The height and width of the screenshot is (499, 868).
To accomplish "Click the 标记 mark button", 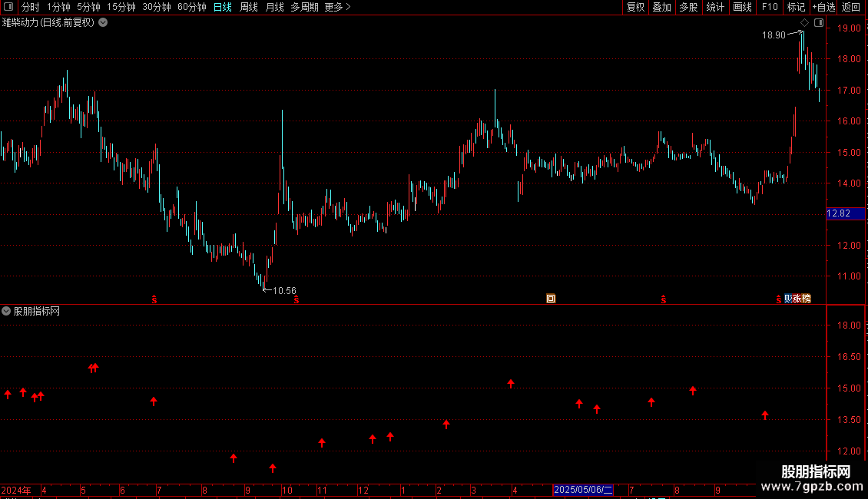I will [796, 7].
